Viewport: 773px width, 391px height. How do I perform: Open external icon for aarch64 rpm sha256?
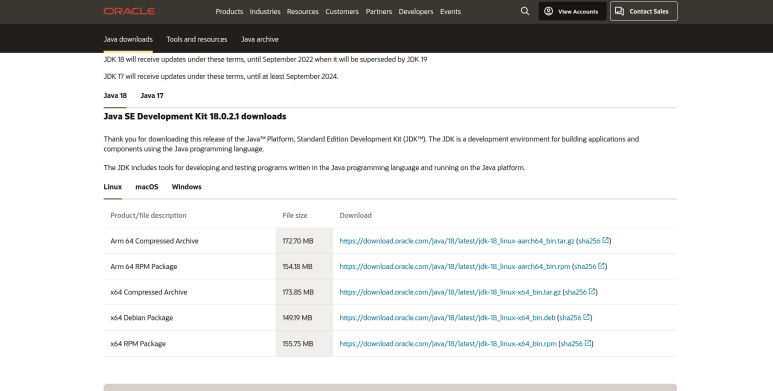601,266
